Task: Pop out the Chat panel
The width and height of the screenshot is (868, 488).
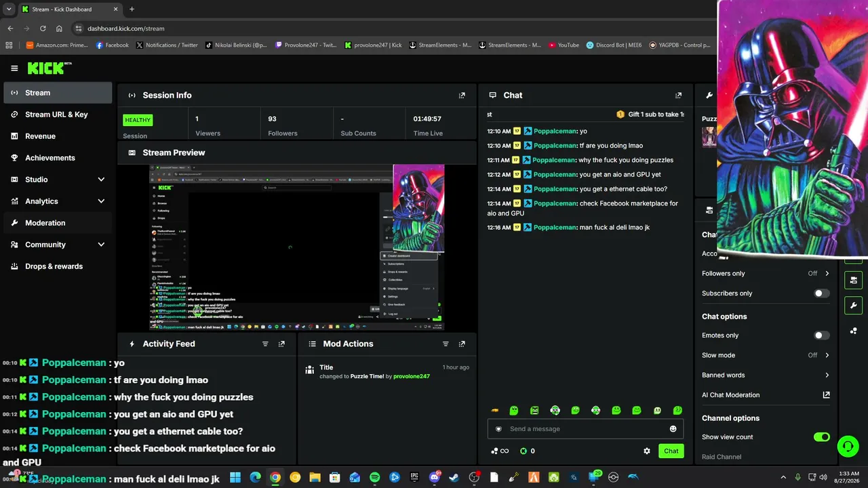Action: (x=678, y=96)
